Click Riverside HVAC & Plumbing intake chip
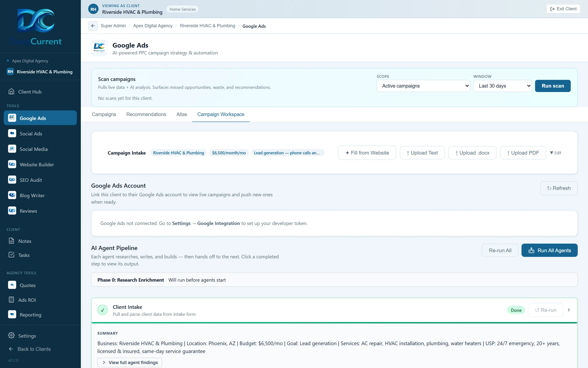 [x=178, y=153]
